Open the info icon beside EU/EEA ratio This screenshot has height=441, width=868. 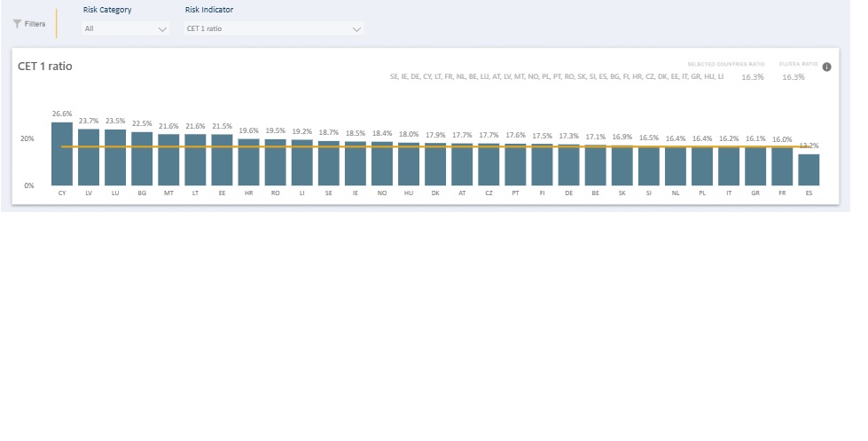(x=826, y=67)
